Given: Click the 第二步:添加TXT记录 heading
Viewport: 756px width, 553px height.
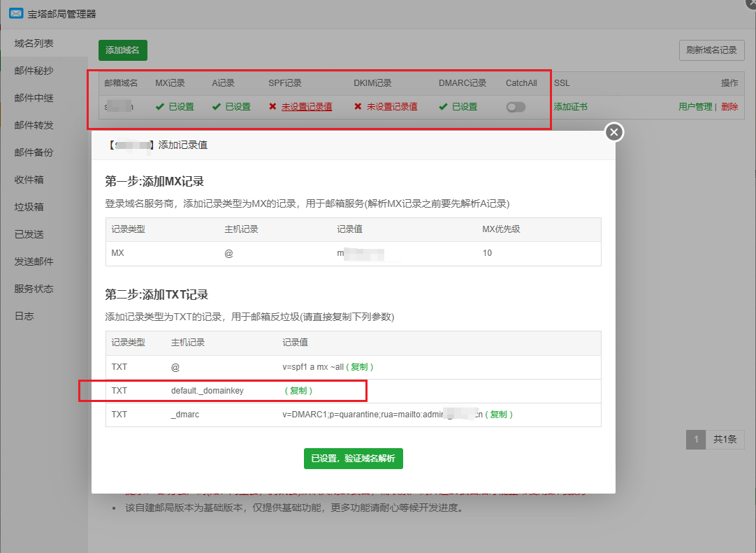Looking at the screenshot, I should (x=157, y=294).
